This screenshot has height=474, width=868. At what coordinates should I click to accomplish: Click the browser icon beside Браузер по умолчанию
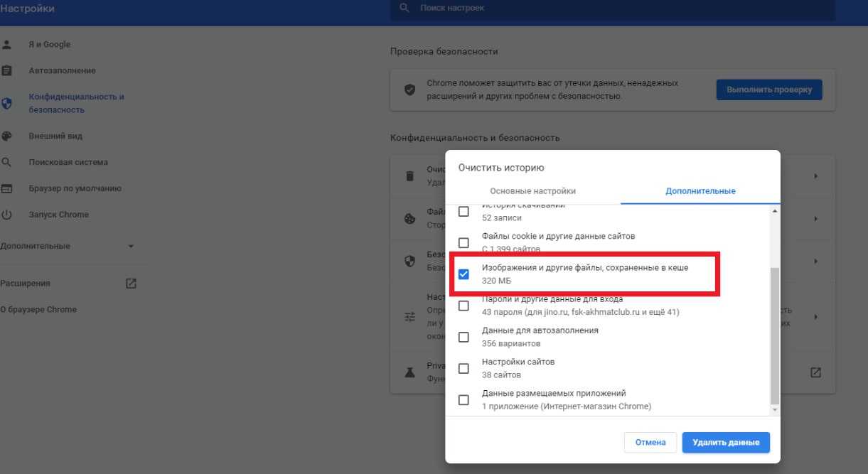point(6,188)
